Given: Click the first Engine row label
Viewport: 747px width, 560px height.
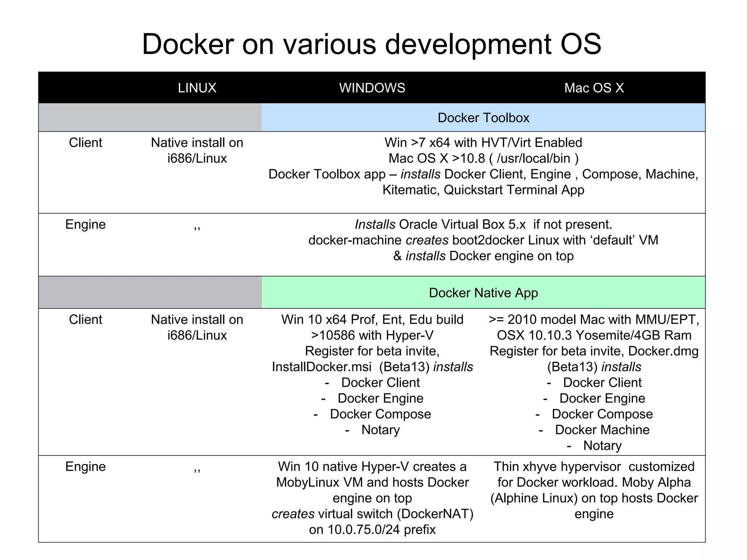Looking at the screenshot, I should (x=85, y=224).
